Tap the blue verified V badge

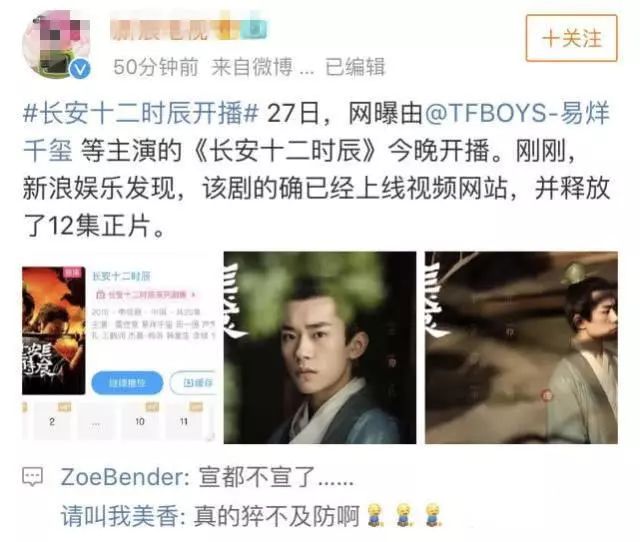pyautogui.click(x=80, y=69)
